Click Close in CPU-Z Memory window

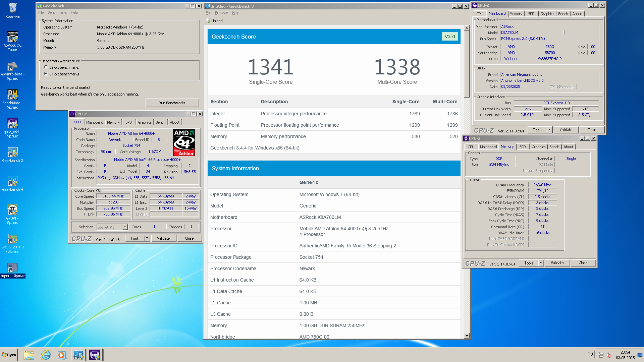(583, 263)
